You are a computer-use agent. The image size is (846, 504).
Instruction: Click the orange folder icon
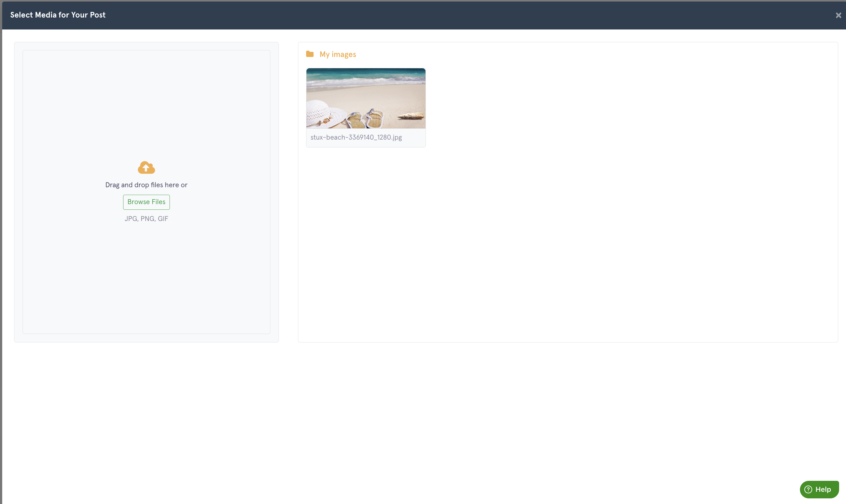coord(310,54)
